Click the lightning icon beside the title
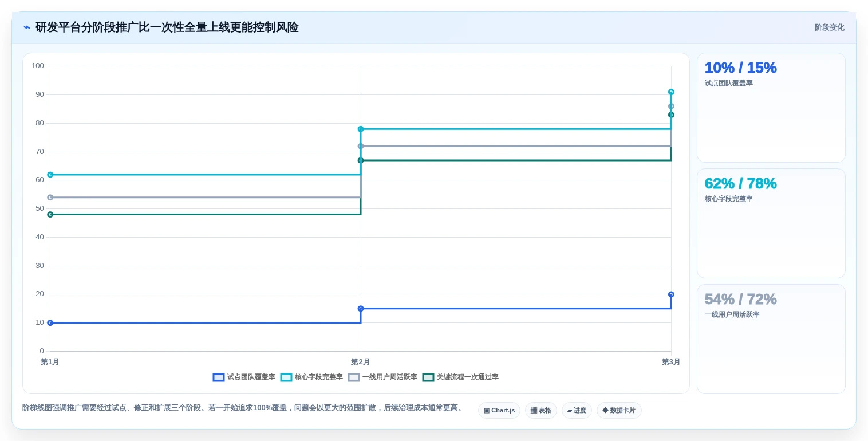This screenshot has height=441, width=868. [26, 27]
